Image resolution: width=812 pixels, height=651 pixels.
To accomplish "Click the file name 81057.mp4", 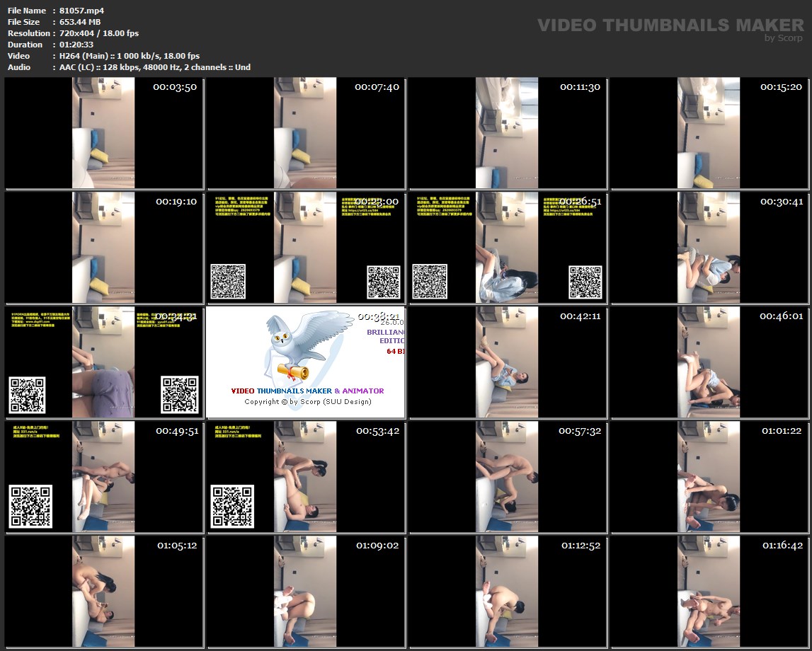I will 81,11.
